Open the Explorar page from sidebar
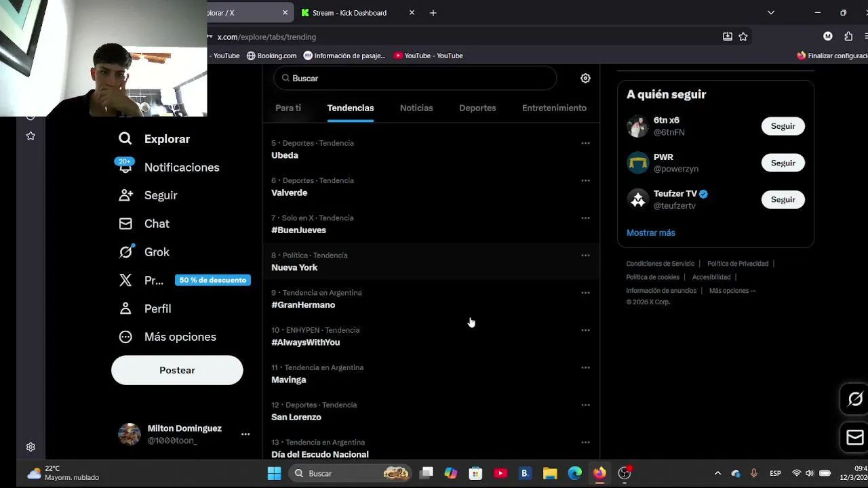 [155, 139]
